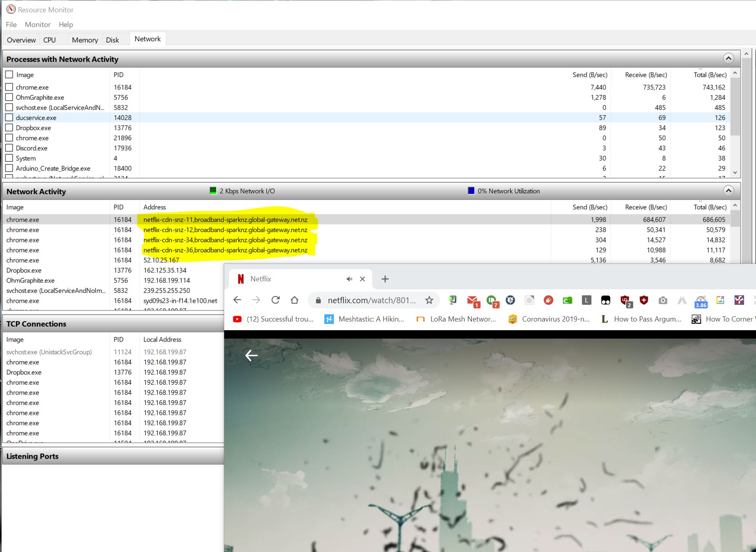Open the Gmail checker extension showing 1
This screenshot has height=552, width=756.
click(x=473, y=301)
